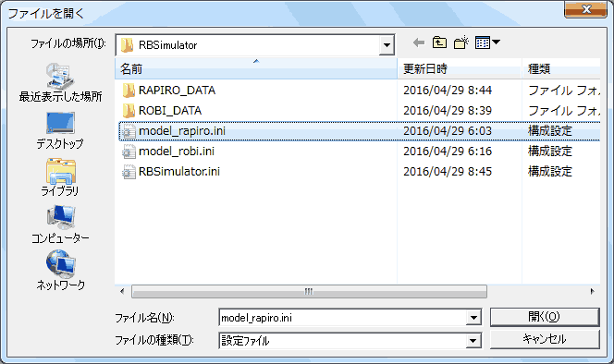Open Computer (コンピューター) location
The width and height of the screenshot is (614, 364).
pos(60,224)
